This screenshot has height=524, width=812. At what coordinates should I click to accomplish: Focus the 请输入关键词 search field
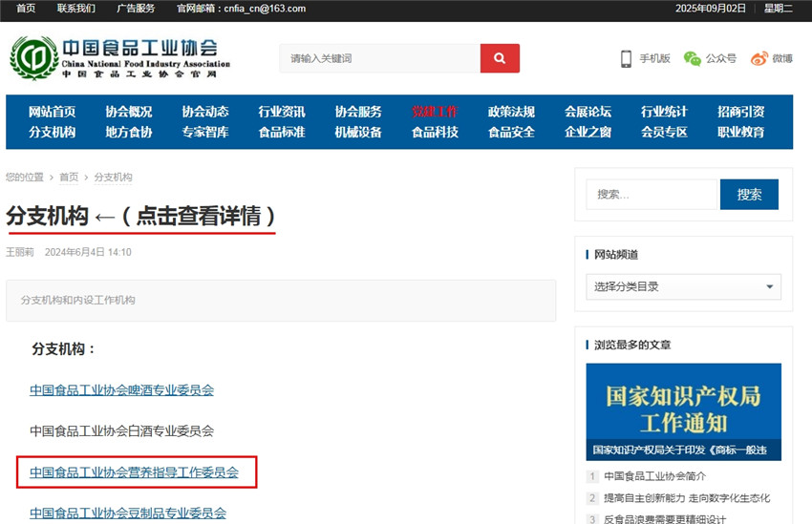(380, 58)
